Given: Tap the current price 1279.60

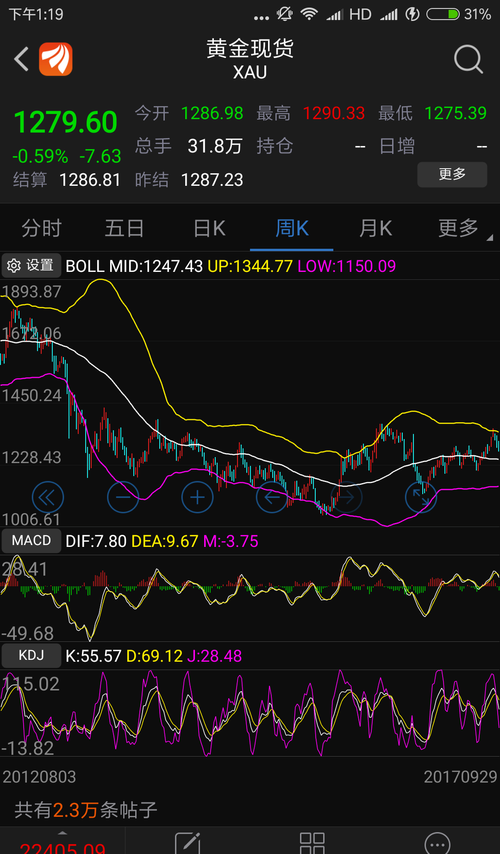Looking at the screenshot, I should coord(65,122).
